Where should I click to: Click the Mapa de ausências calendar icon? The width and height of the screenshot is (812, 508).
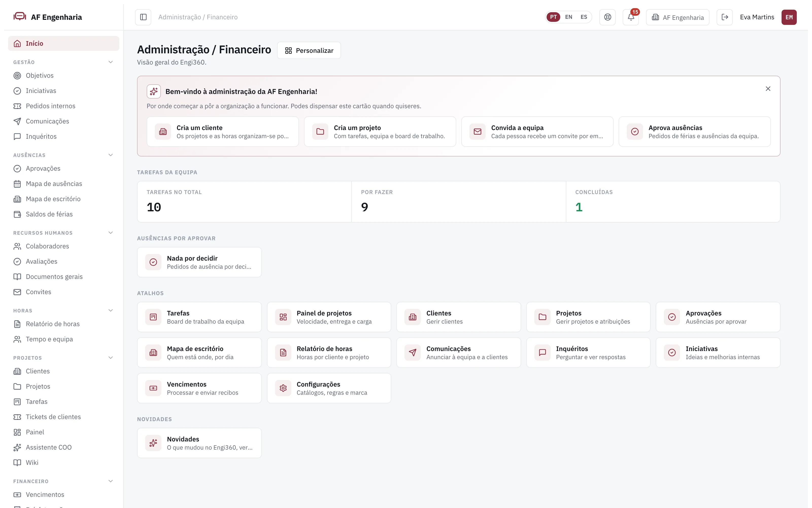[x=18, y=184]
